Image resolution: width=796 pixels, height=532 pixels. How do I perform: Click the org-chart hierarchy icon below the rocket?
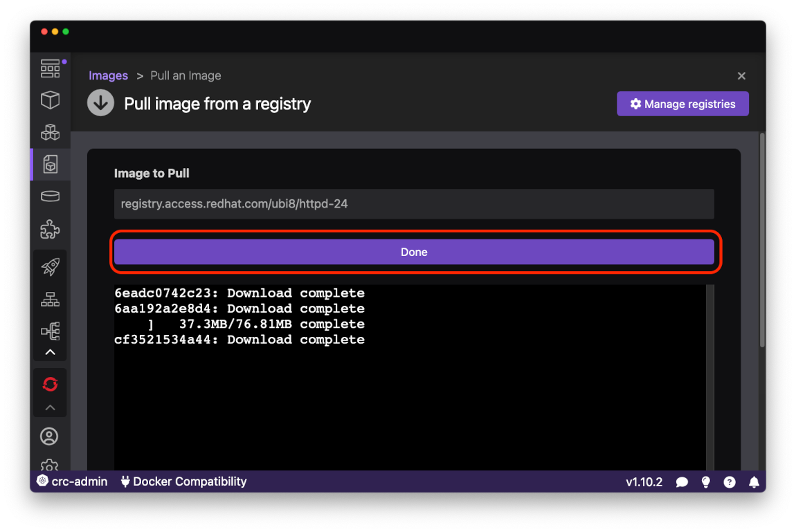tap(51, 300)
